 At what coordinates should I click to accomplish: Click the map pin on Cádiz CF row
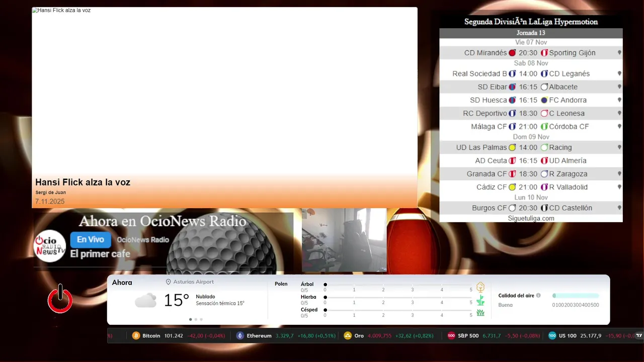point(619,187)
